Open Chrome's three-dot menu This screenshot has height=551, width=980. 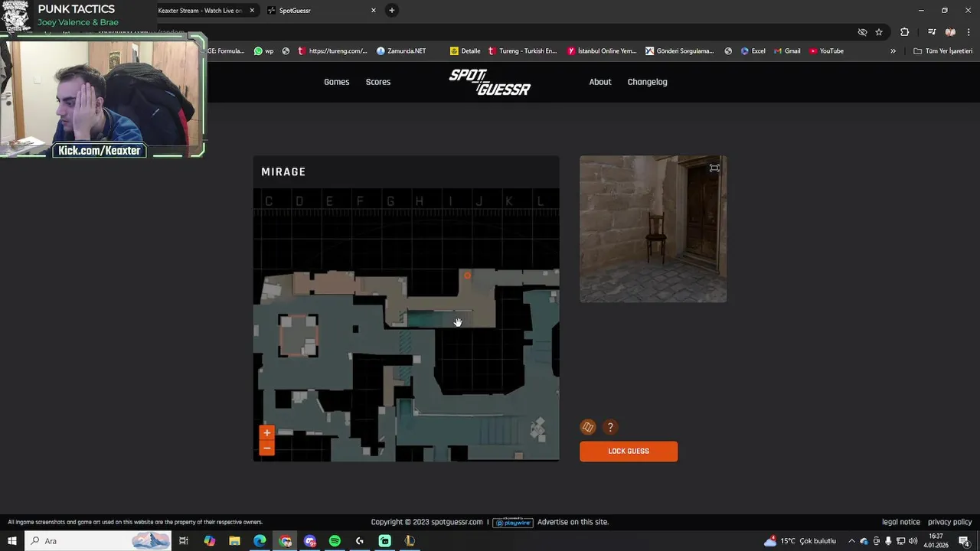point(969,32)
